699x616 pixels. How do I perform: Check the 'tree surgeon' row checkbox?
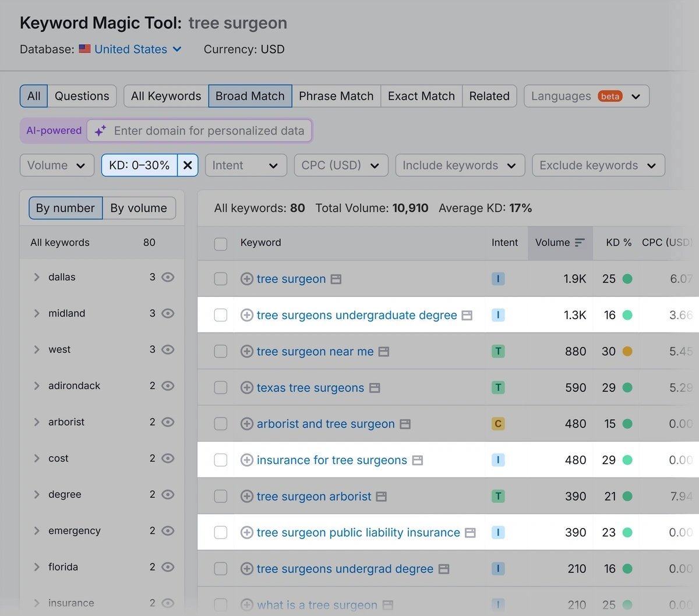click(221, 279)
